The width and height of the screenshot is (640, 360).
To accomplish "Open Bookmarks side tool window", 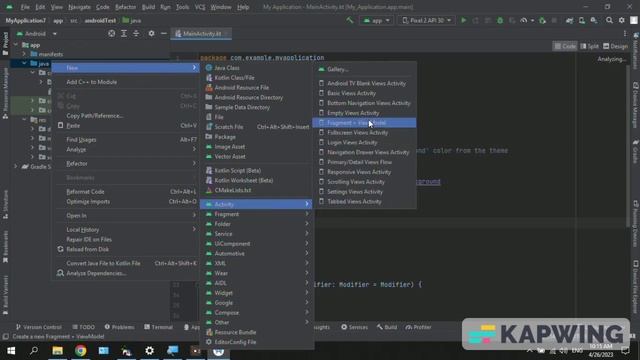I will pos(5,246).
